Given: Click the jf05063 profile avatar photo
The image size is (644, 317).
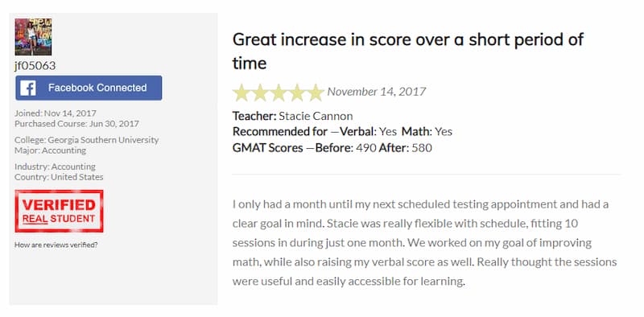Looking at the screenshot, I should [33, 37].
